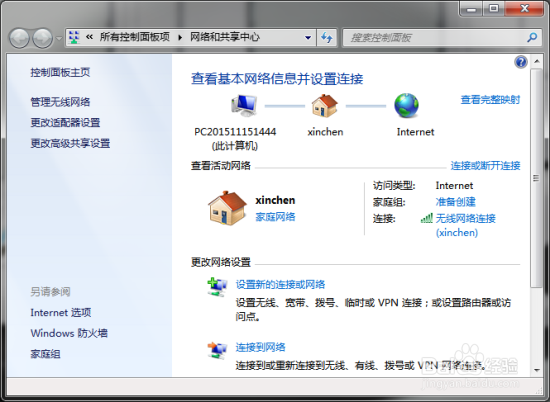The image size is (550, 402).
Task: Open 准备创建 homegroup link
Action: click(455, 202)
